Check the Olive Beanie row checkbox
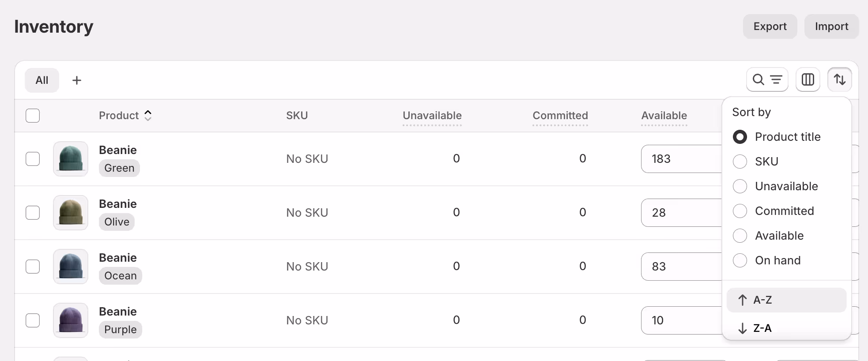This screenshot has height=361, width=868. 33,213
